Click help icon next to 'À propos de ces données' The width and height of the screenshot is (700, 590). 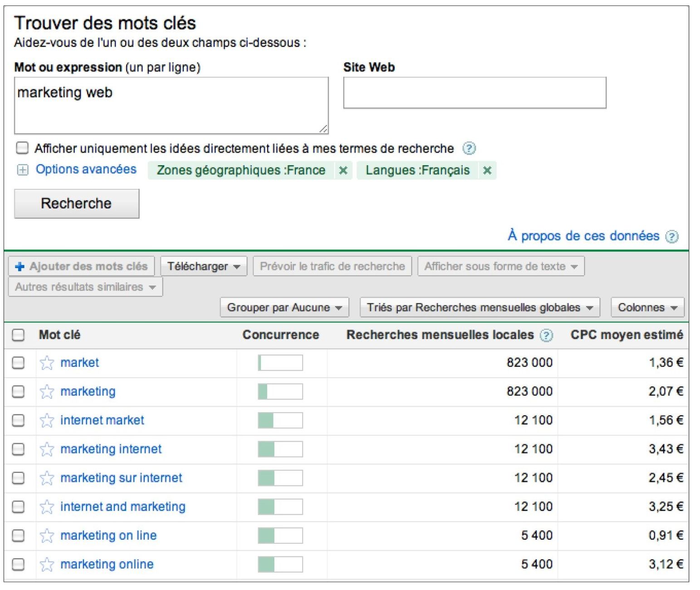(672, 236)
